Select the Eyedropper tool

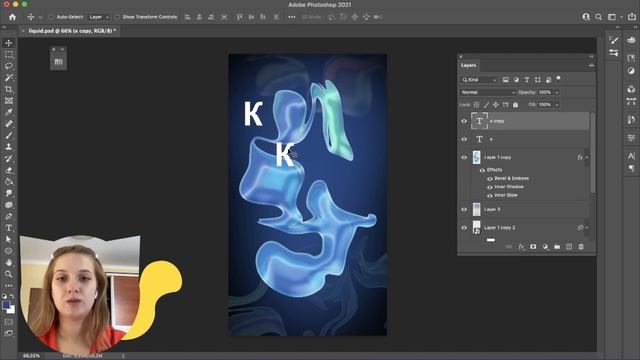[9, 112]
